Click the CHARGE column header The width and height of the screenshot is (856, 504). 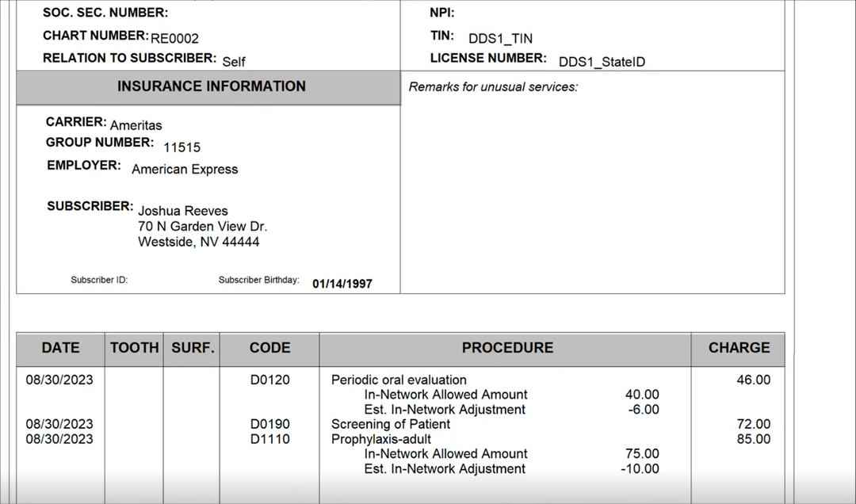(739, 348)
